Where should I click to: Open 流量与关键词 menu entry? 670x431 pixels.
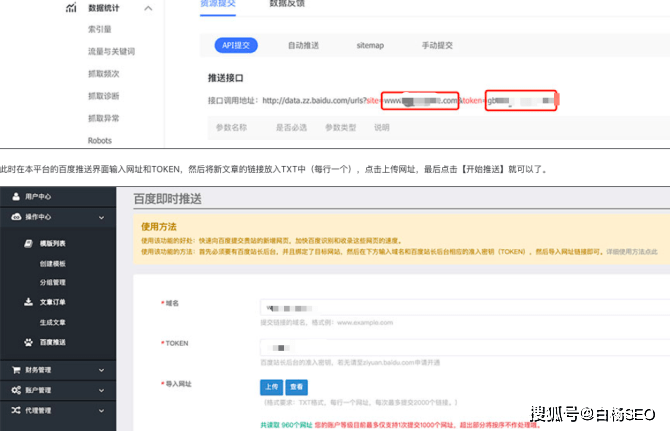tap(111, 52)
